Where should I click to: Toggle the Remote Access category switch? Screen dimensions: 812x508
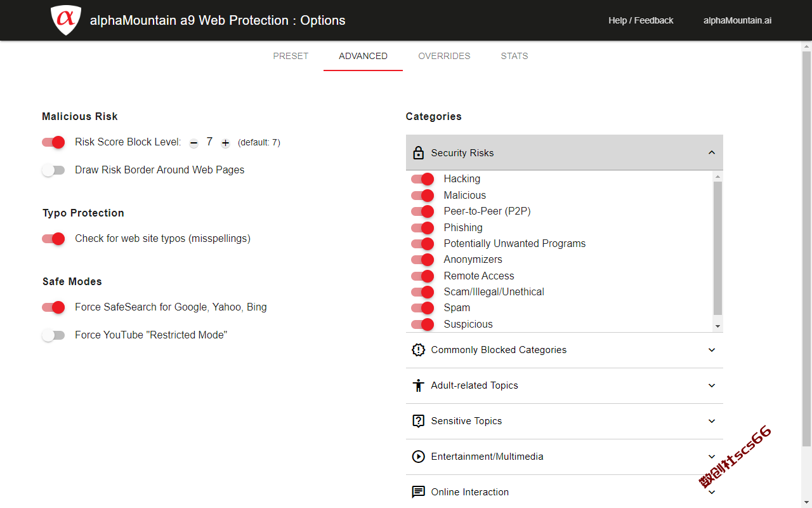[x=422, y=276]
